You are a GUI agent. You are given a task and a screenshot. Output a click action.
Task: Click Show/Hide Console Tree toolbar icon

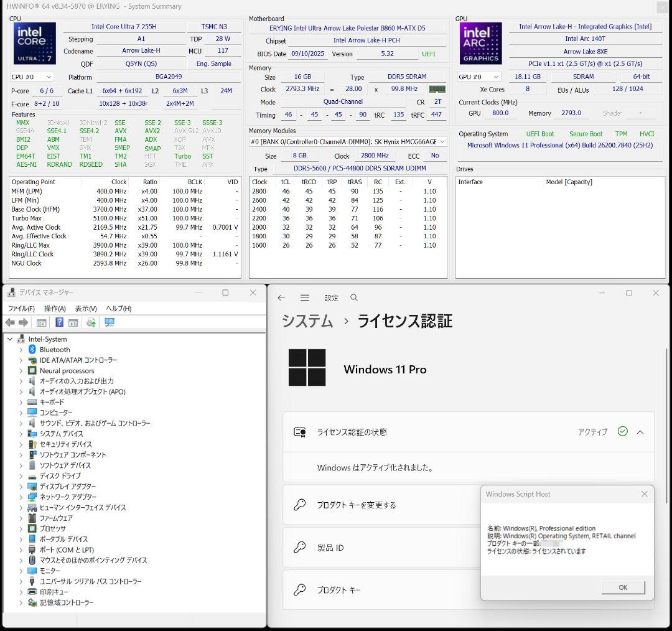(x=42, y=322)
